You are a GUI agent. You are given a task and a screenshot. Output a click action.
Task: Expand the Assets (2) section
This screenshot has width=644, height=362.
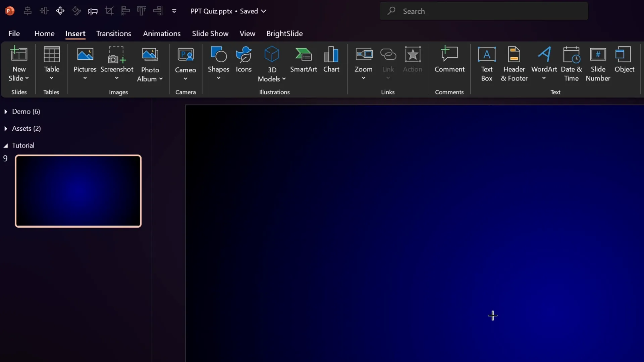tap(6, 129)
